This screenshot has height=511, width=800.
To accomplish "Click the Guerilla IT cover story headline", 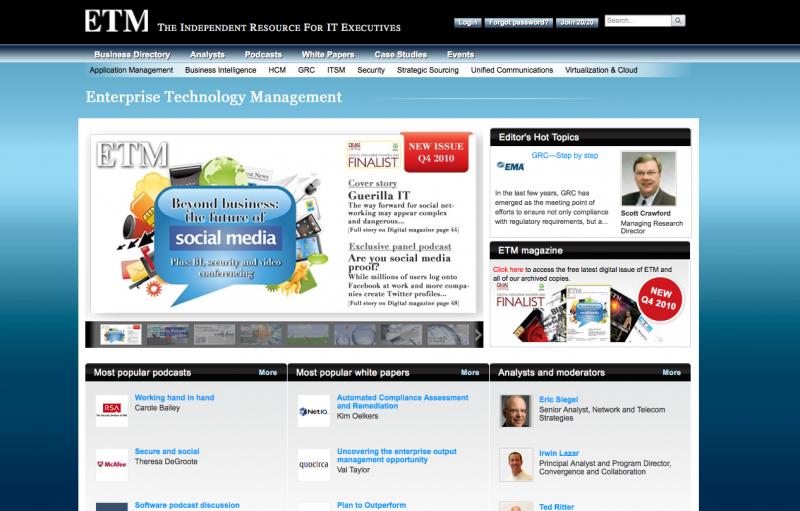I will 379,195.
